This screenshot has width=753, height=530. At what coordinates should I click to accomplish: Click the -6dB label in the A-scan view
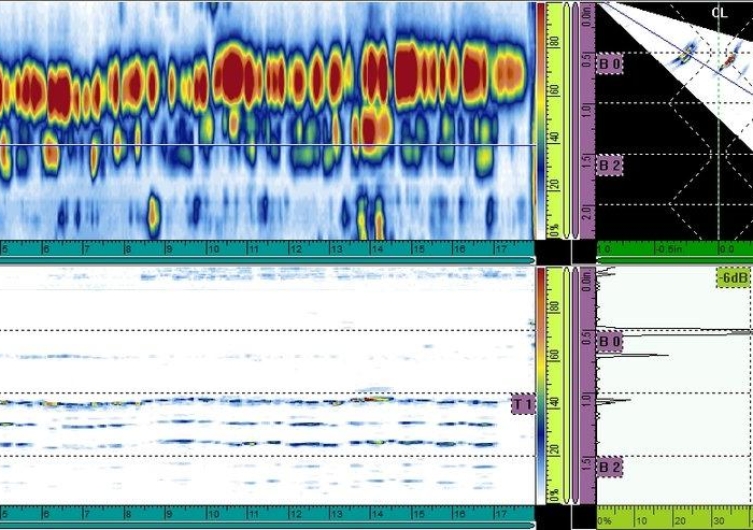[733, 277]
